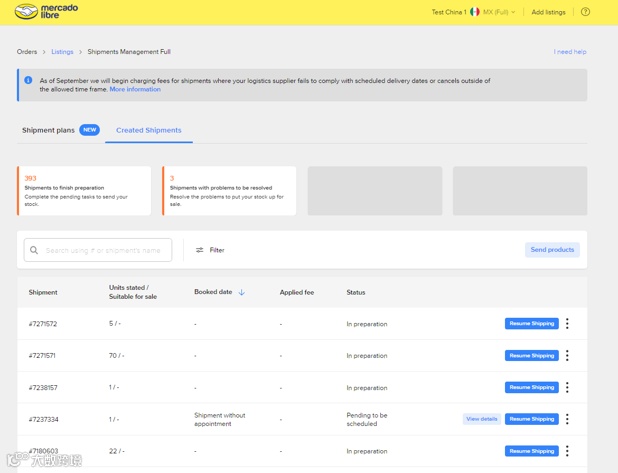Open more options for shipment #7271571
The width and height of the screenshot is (618, 473).
tap(567, 356)
